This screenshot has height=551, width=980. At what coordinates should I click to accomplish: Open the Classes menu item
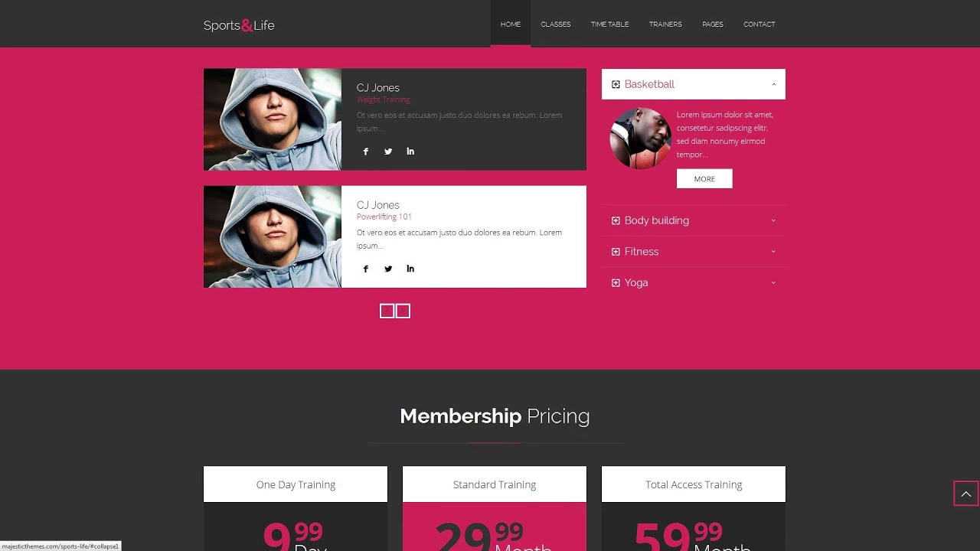tap(556, 24)
